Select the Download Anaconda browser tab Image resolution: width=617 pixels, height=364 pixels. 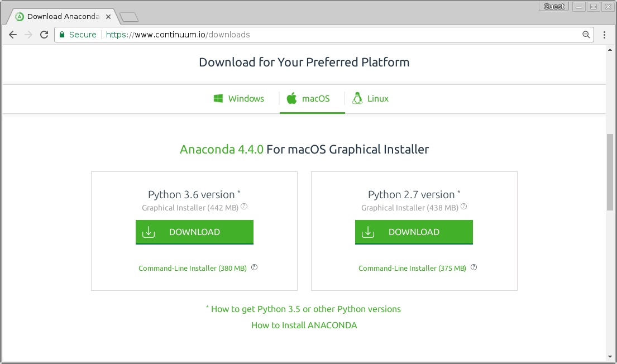click(x=61, y=16)
